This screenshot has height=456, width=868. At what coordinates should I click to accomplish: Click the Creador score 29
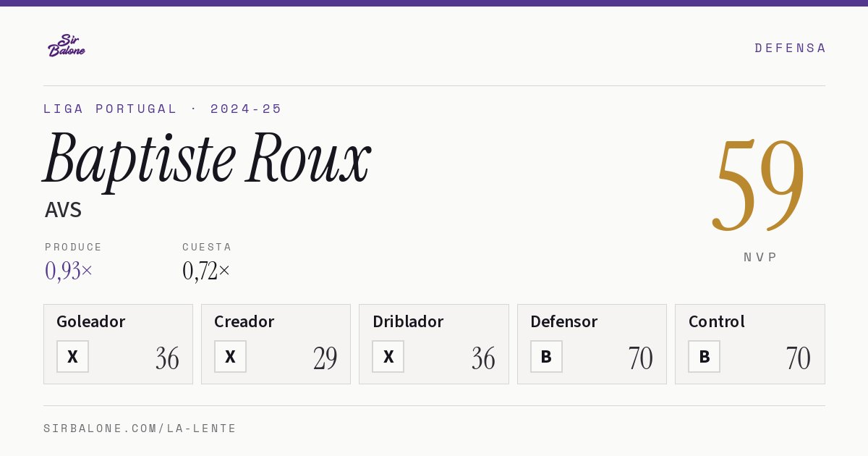point(325,358)
